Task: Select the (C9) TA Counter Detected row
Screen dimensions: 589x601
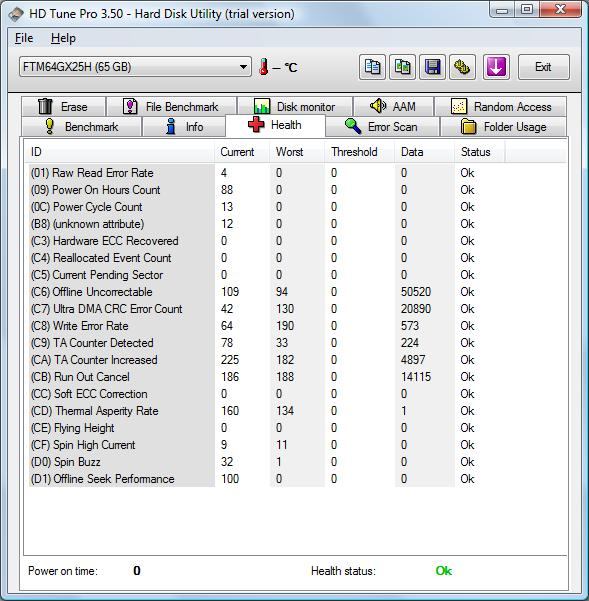Action: [267, 343]
